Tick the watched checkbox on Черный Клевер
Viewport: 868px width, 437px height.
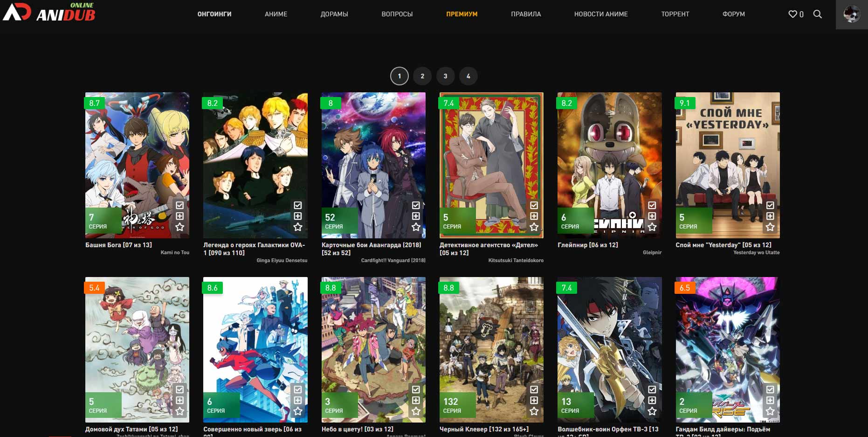[534, 389]
